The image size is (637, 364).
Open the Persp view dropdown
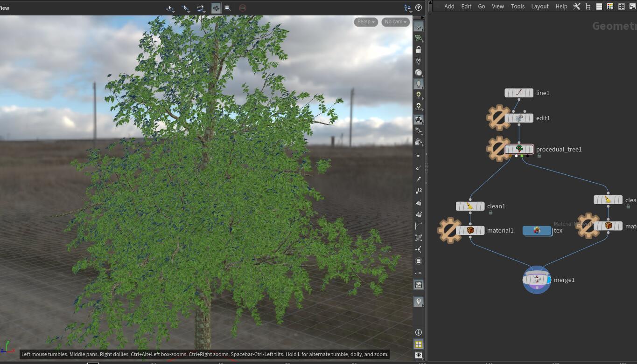click(365, 21)
